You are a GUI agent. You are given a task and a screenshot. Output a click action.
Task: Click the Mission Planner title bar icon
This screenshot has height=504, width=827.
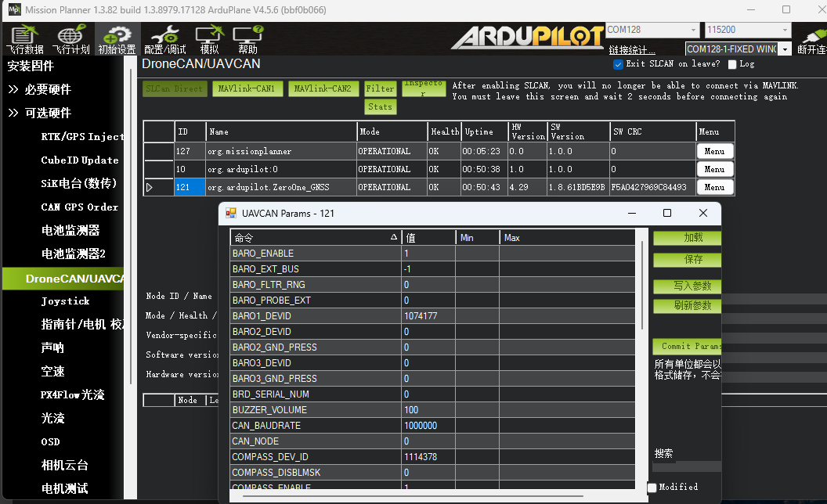[x=14, y=9]
